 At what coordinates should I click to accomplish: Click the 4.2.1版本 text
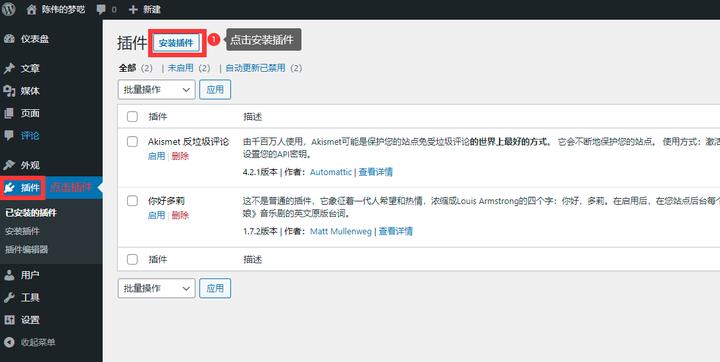tap(260, 172)
